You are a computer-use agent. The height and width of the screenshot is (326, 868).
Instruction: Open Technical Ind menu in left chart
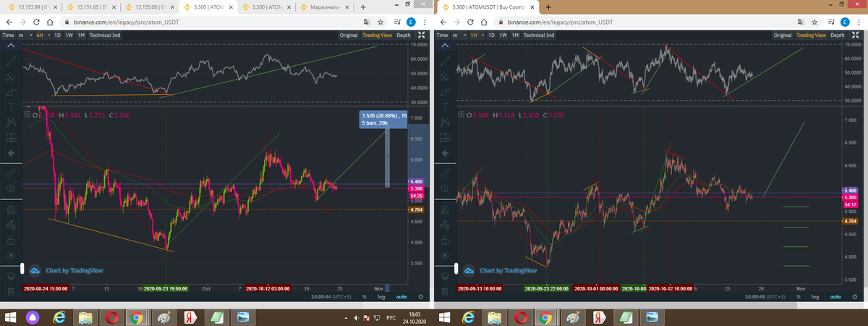[x=106, y=35]
